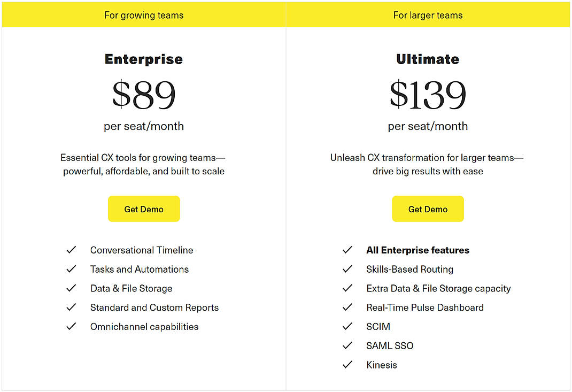
Task: Click Get Demo under the Ultimate plan
Action: point(428,209)
